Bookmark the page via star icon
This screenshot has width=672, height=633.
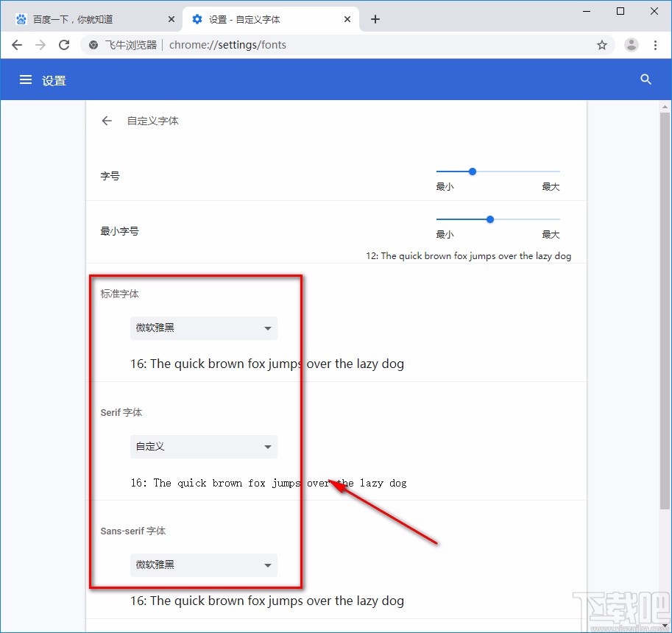[x=602, y=44]
